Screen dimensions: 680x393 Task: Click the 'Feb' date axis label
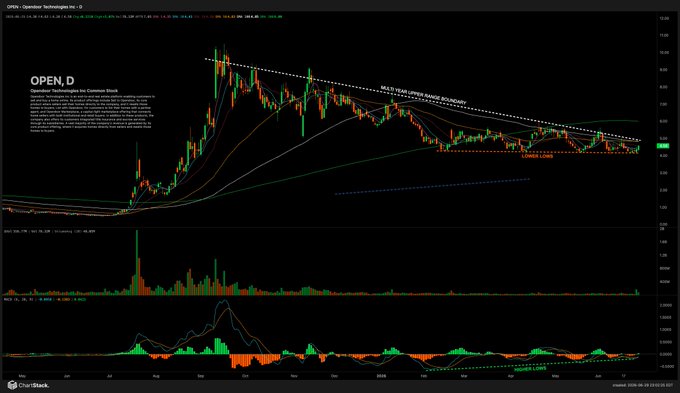pyautogui.click(x=424, y=376)
